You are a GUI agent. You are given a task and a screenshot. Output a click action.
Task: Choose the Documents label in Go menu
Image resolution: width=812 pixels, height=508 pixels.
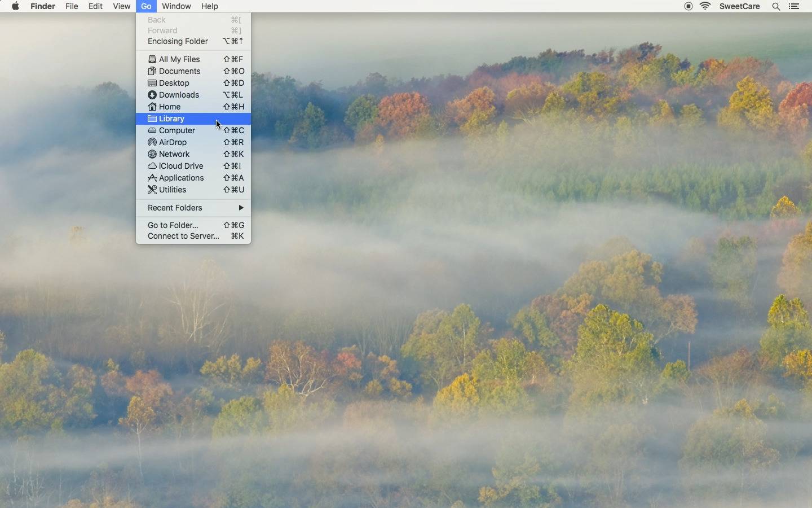point(180,71)
